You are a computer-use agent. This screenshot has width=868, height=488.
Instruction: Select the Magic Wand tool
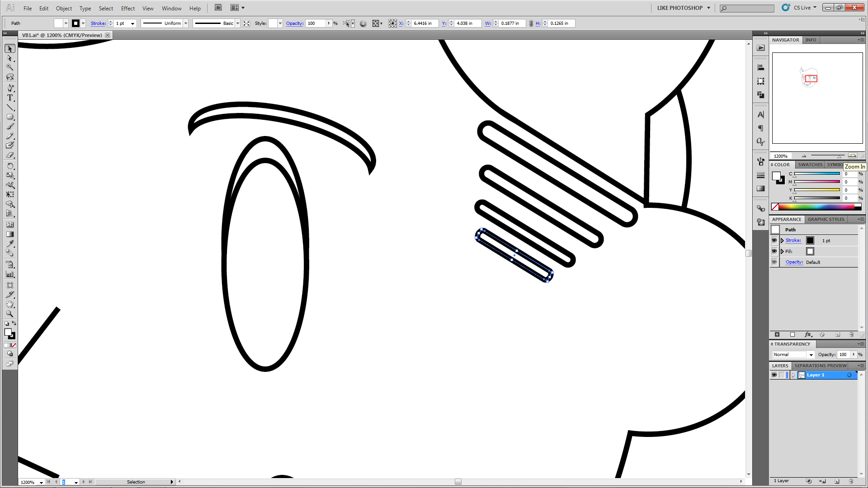pyautogui.click(x=10, y=67)
